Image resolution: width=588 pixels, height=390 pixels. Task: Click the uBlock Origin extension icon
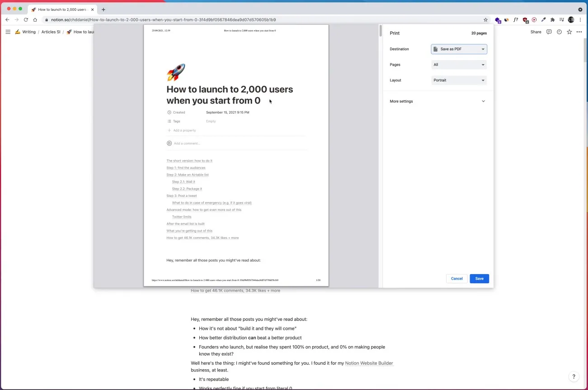pyautogui.click(x=525, y=19)
